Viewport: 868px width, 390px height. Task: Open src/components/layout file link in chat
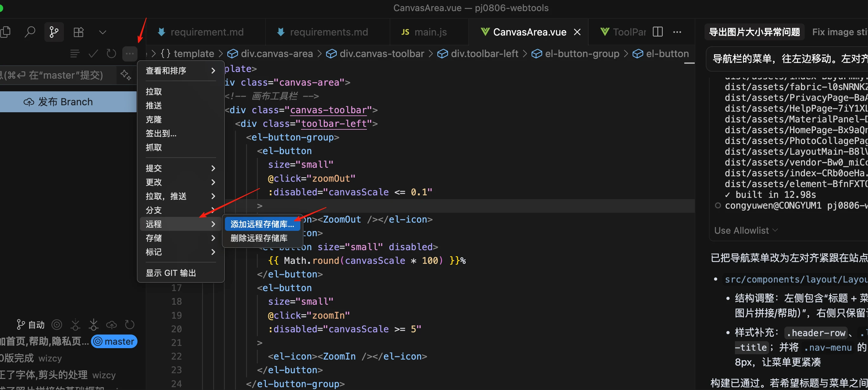tap(796, 279)
